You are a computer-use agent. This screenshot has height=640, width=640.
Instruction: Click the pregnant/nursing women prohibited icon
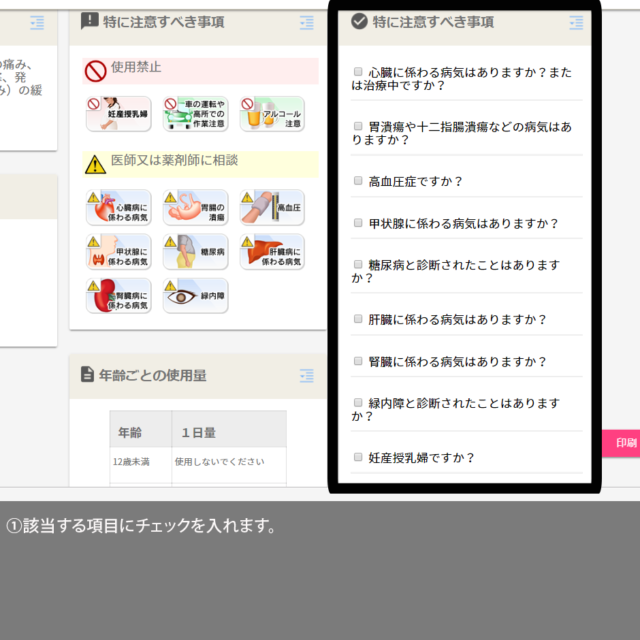pyautogui.click(x=118, y=114)
